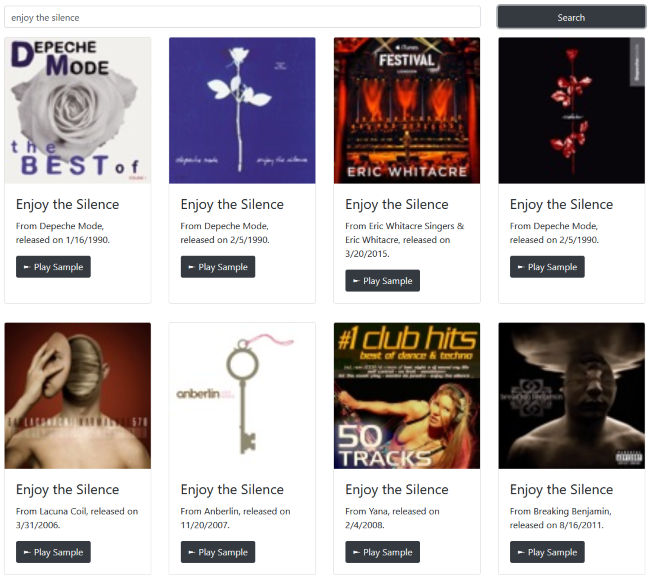This screenshot has width=650, height=582.
Task: Play sample from red rose Violator card
Action: pyautogui.click(x=547, y=267)
